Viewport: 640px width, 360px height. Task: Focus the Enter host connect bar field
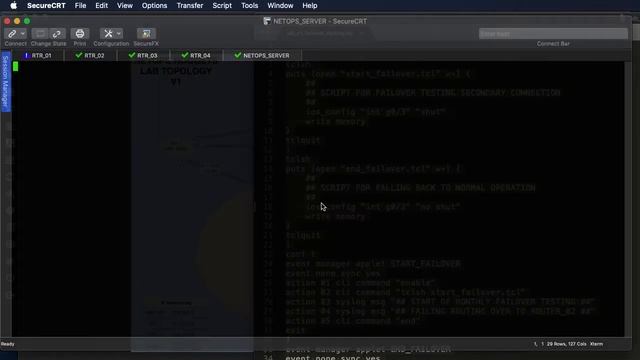(x=553, y=34)
